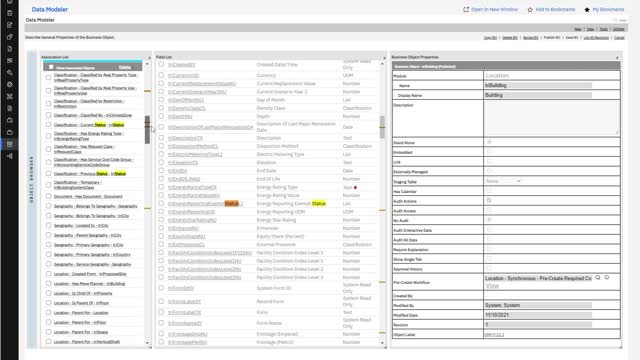The image size is (640, 360).
Task: Click the Name input field containing triBuilding
Action: [538, 85]
